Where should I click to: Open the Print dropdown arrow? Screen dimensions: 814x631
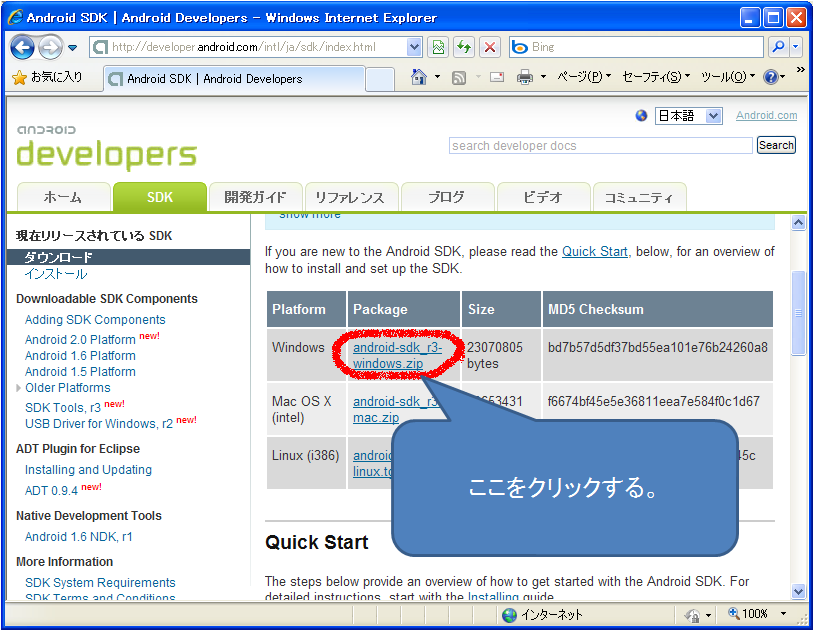pos(543,77)
